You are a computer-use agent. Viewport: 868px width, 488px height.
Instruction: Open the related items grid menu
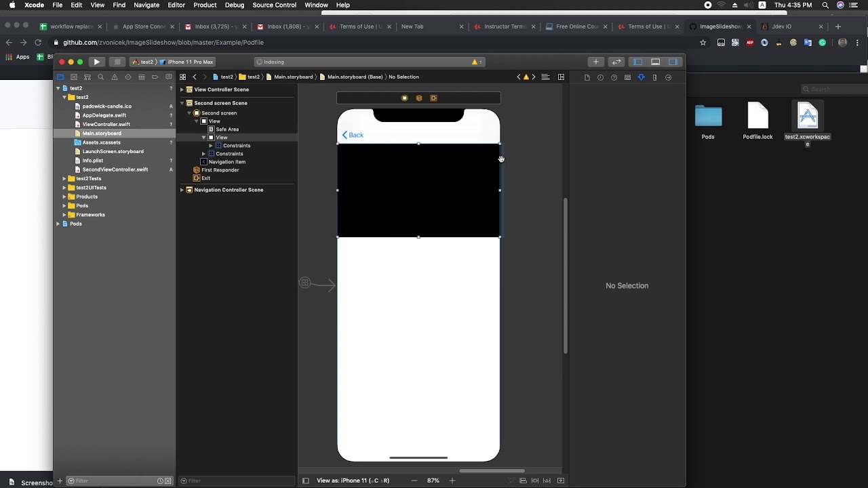pos(182,77)
